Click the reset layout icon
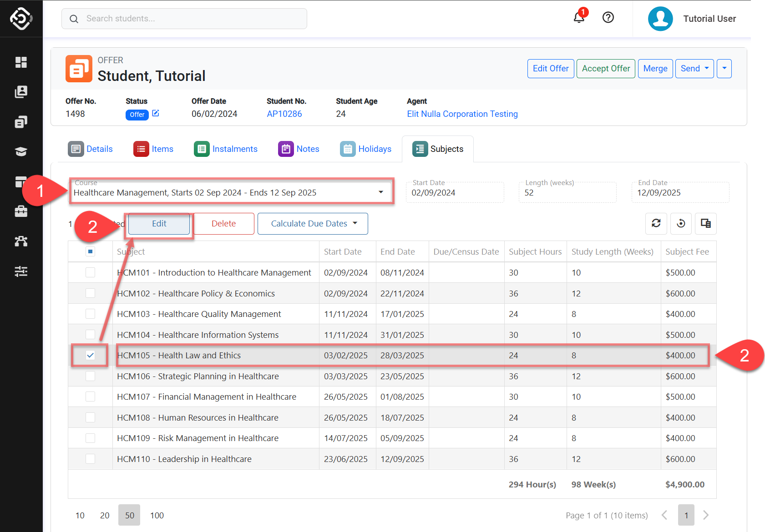This screenshot has width=765, height=532. click(x=681, y=223)
